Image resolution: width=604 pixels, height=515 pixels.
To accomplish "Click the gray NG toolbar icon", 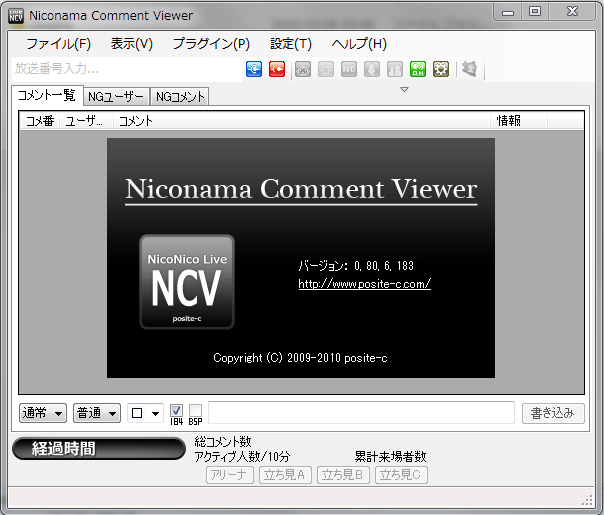I will pos(349,69).
